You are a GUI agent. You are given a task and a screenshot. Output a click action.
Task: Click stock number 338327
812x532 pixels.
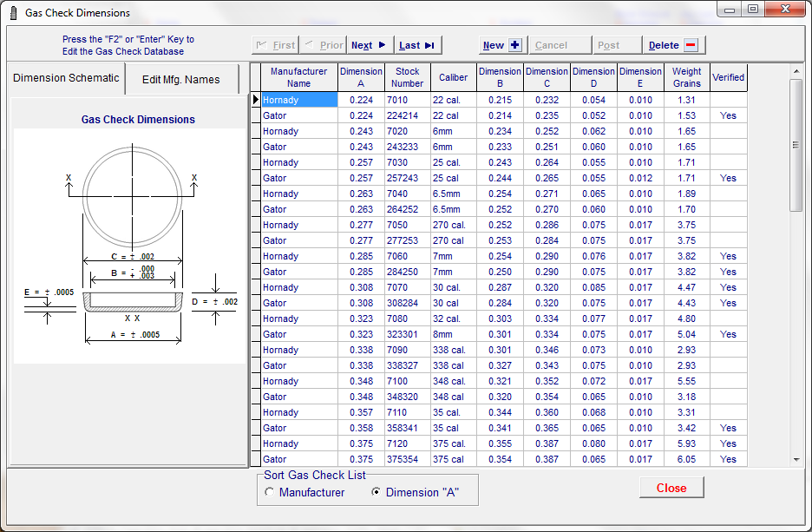pyautogui.click(x=407, y=365)
